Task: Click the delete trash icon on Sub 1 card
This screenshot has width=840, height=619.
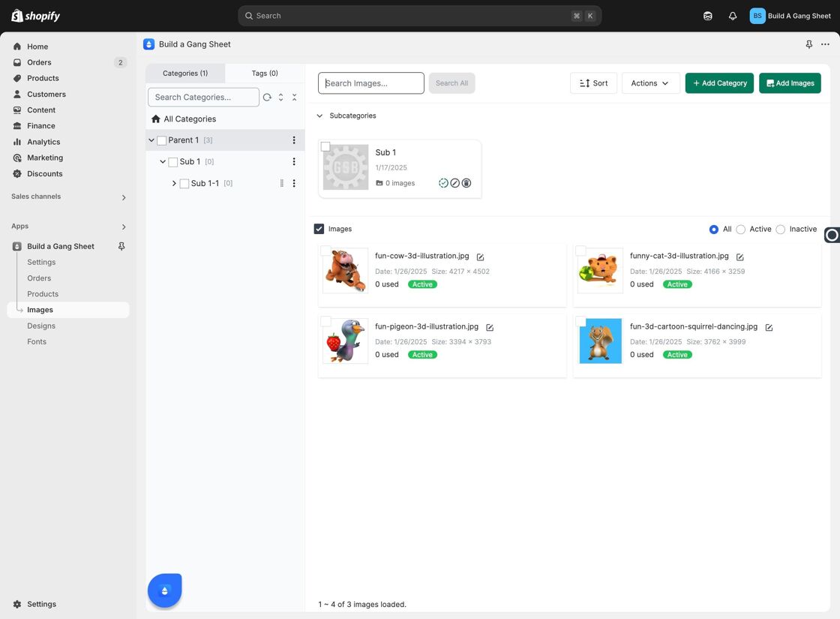Action: tap(466, 183)
